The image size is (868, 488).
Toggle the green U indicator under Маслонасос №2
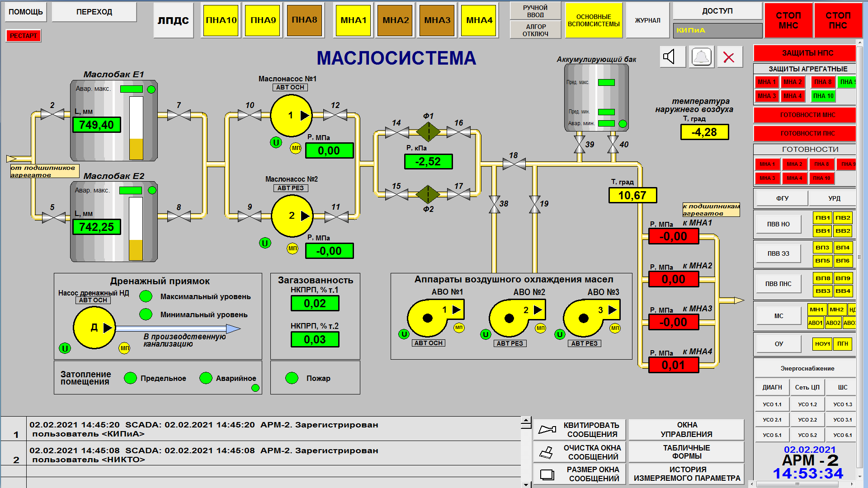click(x=265, y=243)
